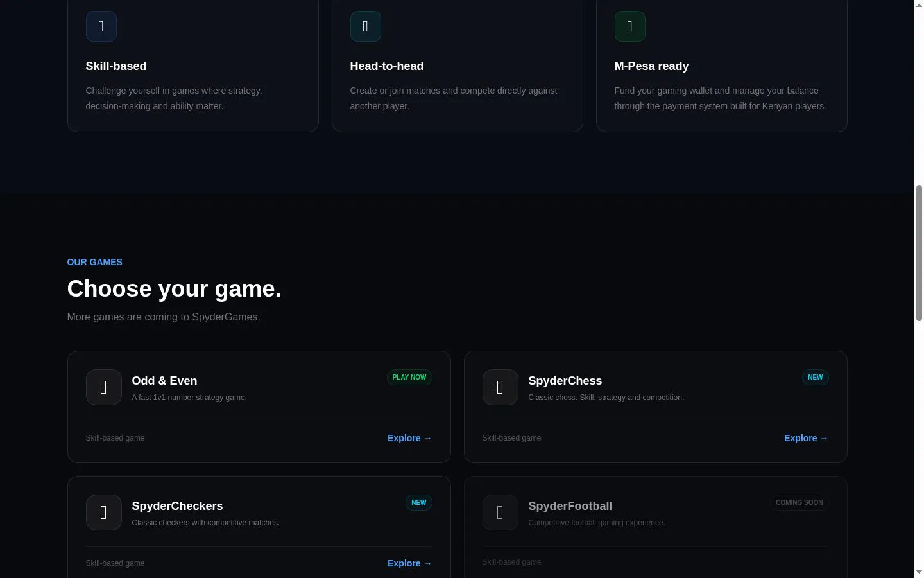This screenshot has height=578, width=924.
Task: Click the Skill-based heading
Action: [116, 66]
